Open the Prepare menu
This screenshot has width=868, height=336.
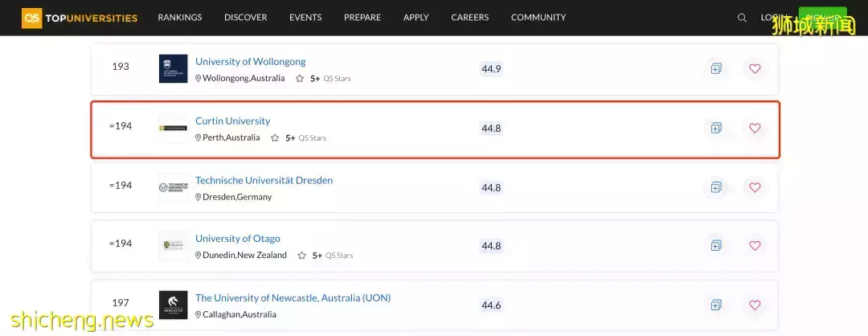coord(362,18)
